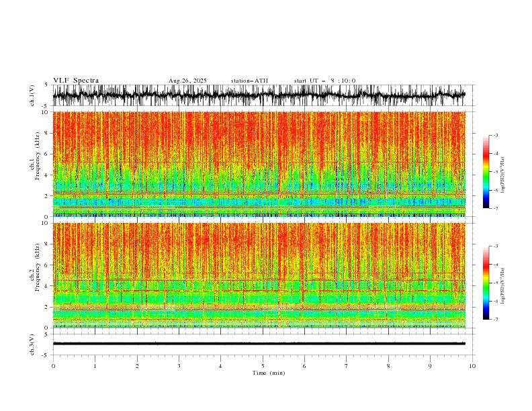Viewport: 532px width, 411px height.
Task: Click the time axis tick label '5'
Action: point(263,366)
